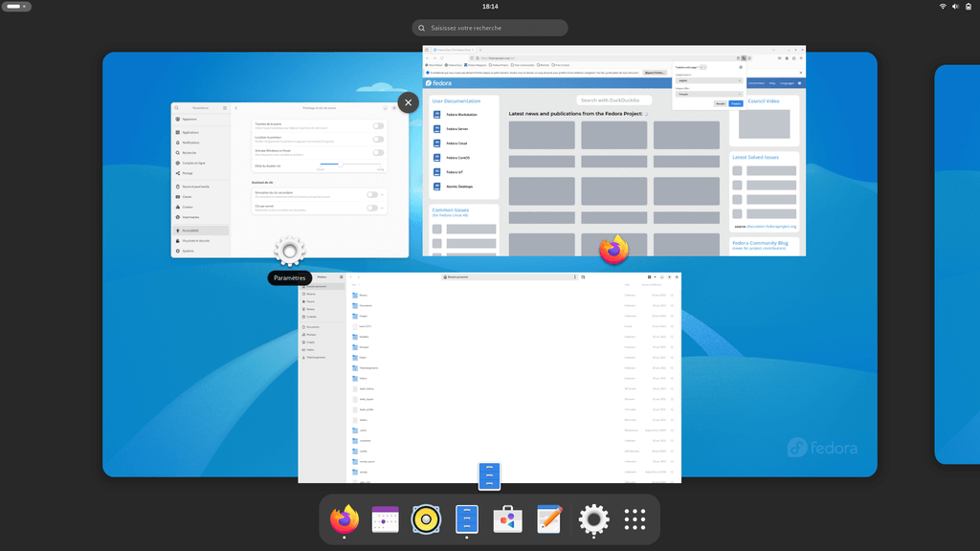Select the Files window thumbnail
The height and width of the screenshot is (551, 980).
(x=489, y=377)
